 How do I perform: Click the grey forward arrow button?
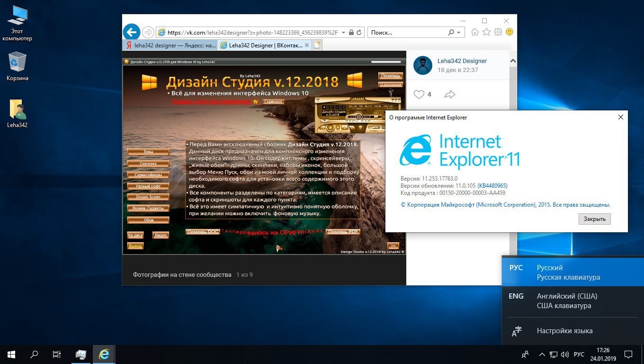coord(148,32)
